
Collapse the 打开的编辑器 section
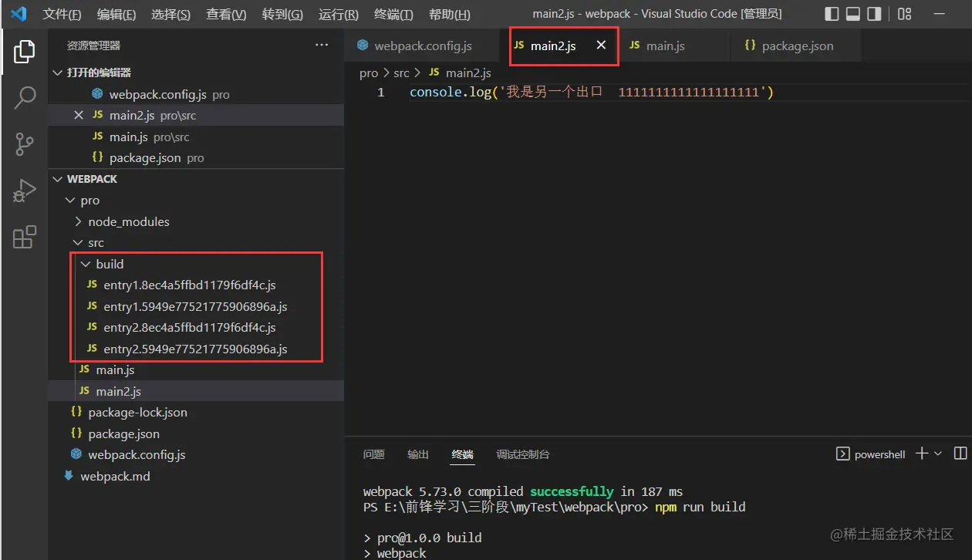[196, 73]
